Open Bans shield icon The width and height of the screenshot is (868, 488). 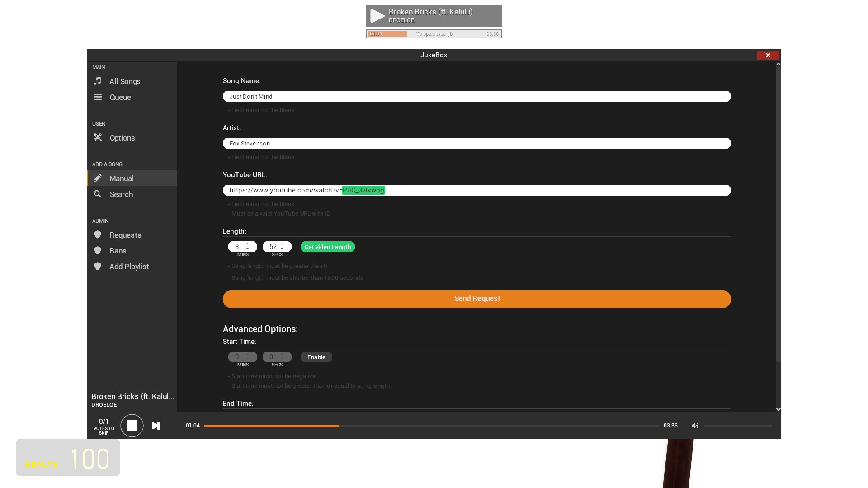pos(98,250)
